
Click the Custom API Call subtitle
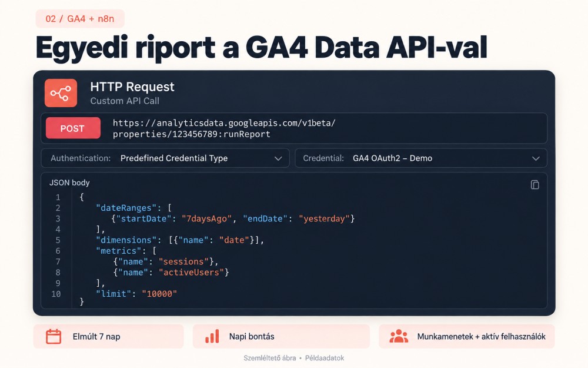pyautogui.click(x=125, y=101)
